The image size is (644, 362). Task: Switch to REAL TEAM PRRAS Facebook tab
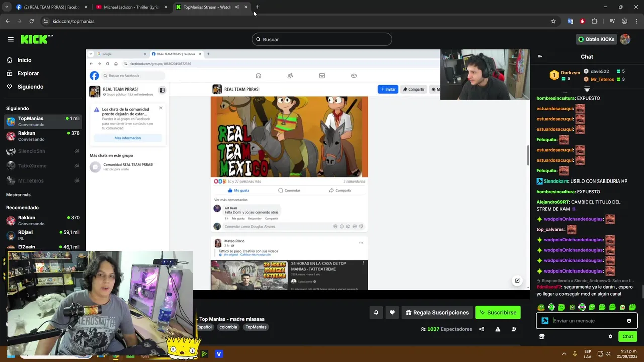tap(51, 7)
